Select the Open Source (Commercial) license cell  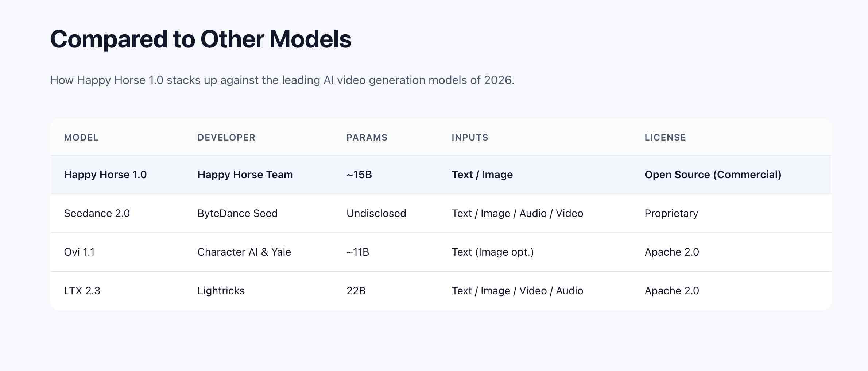point(713,175)
